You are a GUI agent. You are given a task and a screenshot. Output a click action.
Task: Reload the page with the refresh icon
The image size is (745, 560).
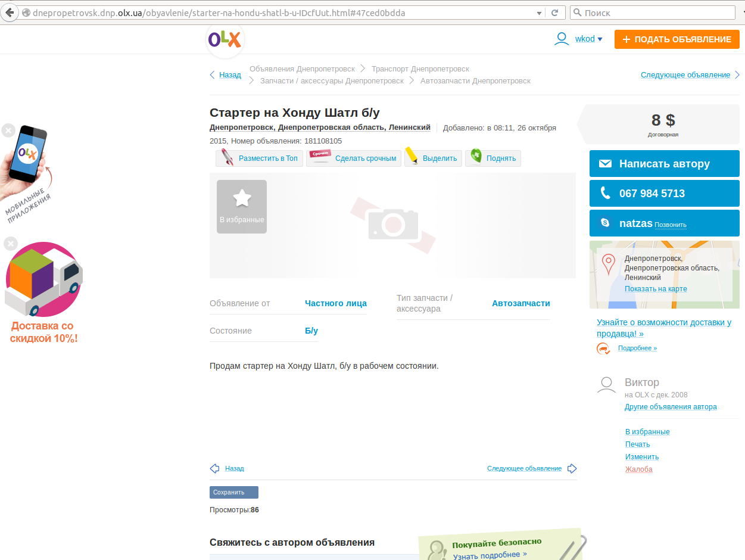coord(554,13)
